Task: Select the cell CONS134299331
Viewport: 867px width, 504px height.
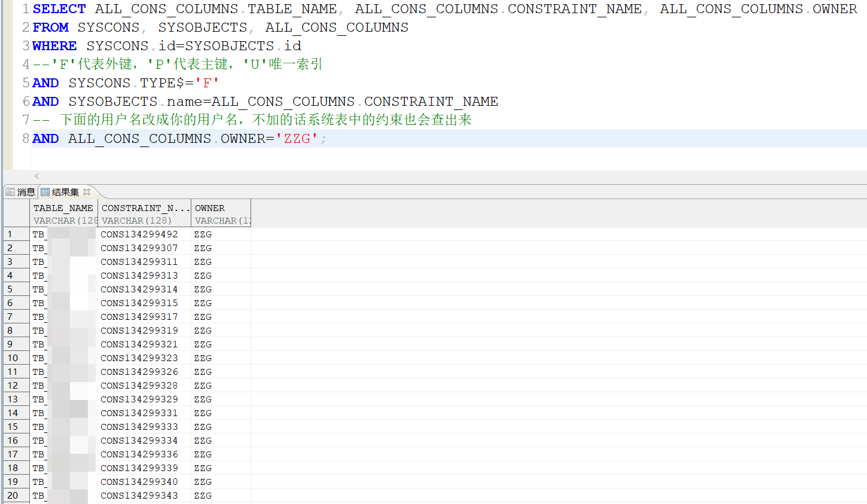Action: click(144, 413)
